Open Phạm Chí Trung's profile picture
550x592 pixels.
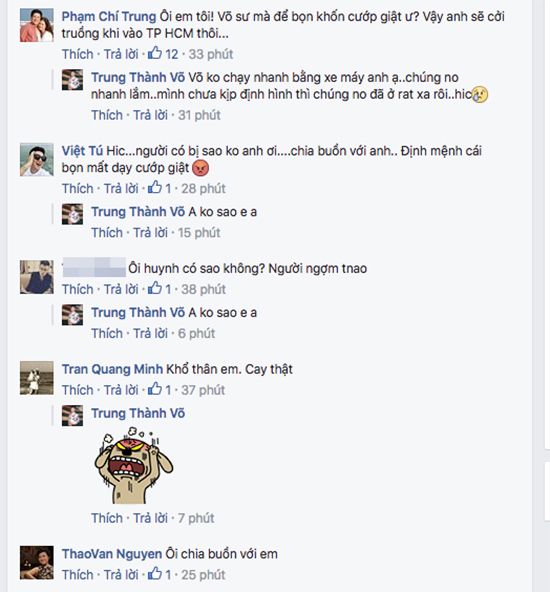pyautogui.click(x=37, y=25)
